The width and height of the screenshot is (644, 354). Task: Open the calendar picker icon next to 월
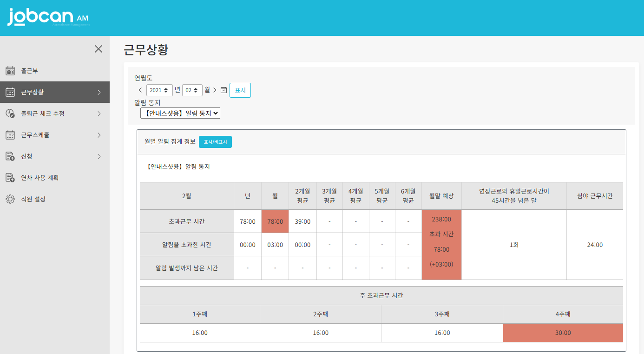(x=223, y=90)
